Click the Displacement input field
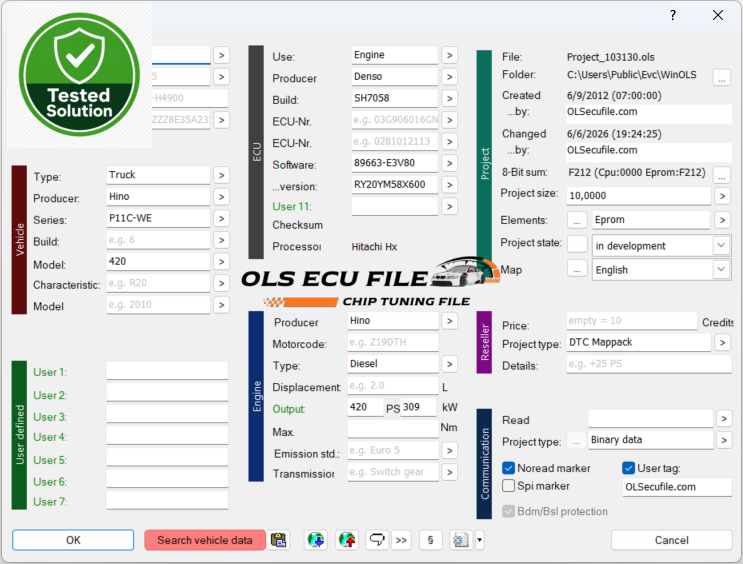Screen dimensions: 743x564 (393, 385)
